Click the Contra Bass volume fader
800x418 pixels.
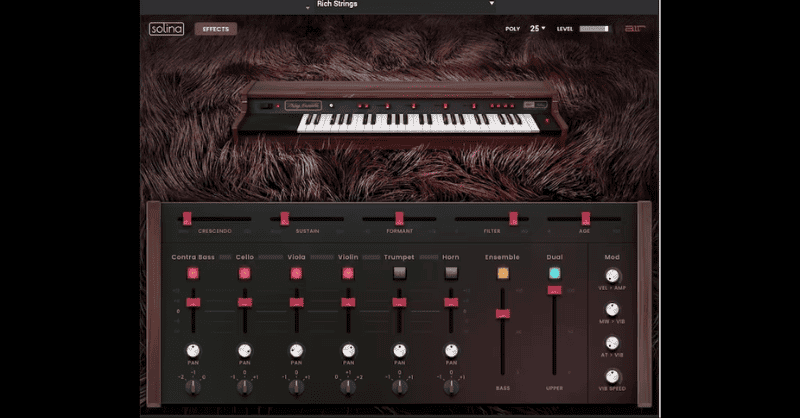tap(193, 303)
